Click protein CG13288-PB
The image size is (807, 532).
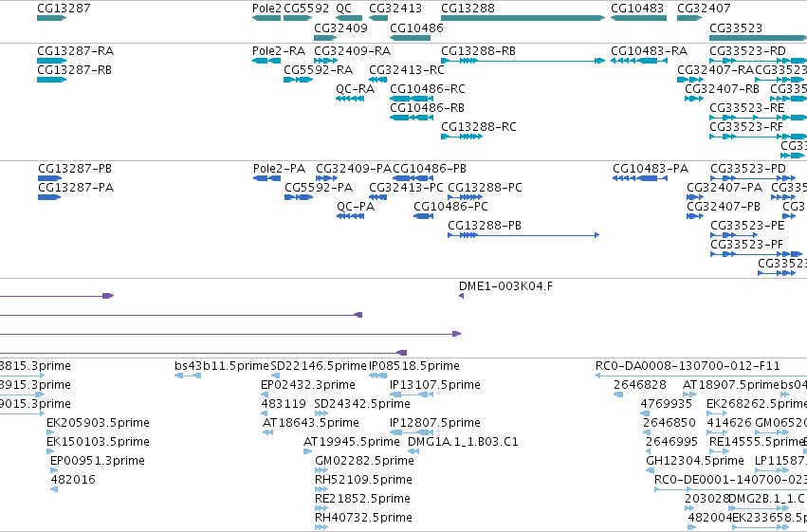pyautogui.click(x=485, y=226)
